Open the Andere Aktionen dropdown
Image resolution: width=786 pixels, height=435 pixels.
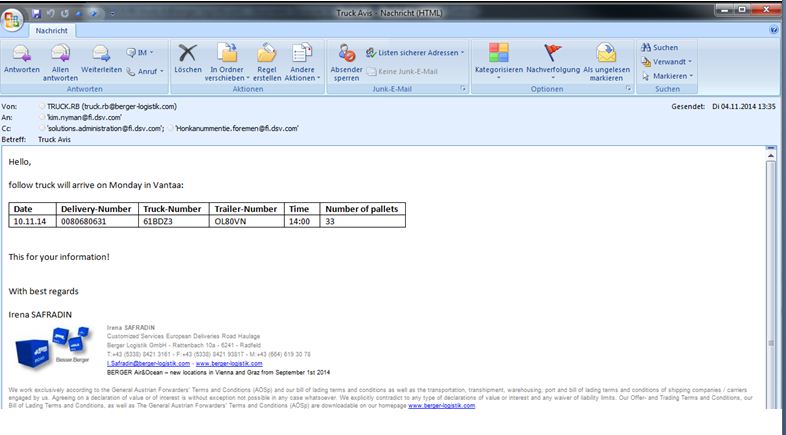(302, 62)
